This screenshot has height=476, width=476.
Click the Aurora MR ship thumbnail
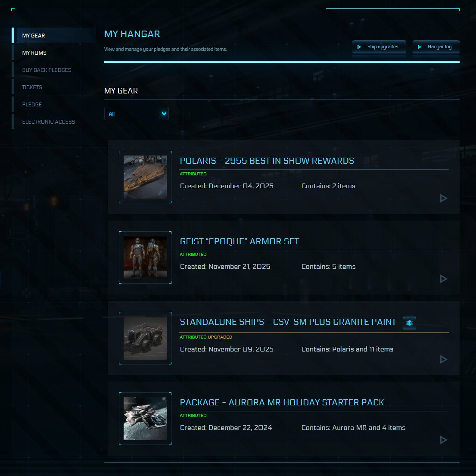click(145, 419)
